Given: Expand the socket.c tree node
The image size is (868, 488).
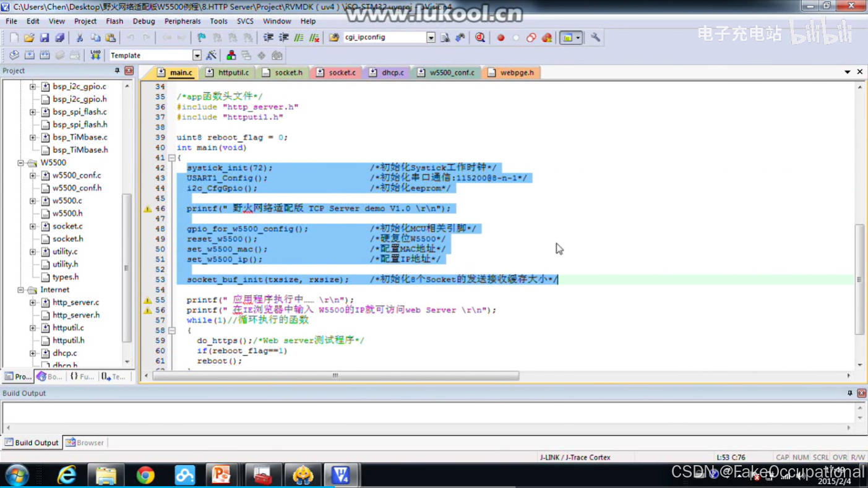Looking at the screenshot, I should [x=33, y=226].
